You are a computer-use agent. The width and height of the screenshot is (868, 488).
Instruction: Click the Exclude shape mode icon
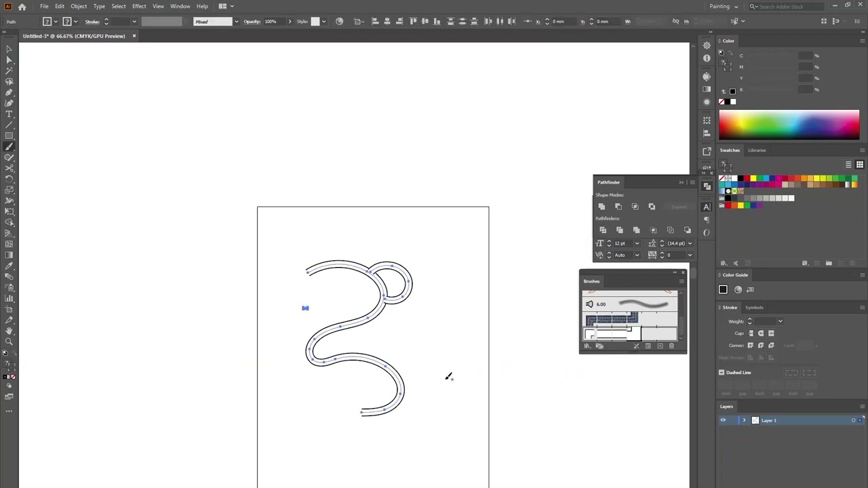[652, 207]
